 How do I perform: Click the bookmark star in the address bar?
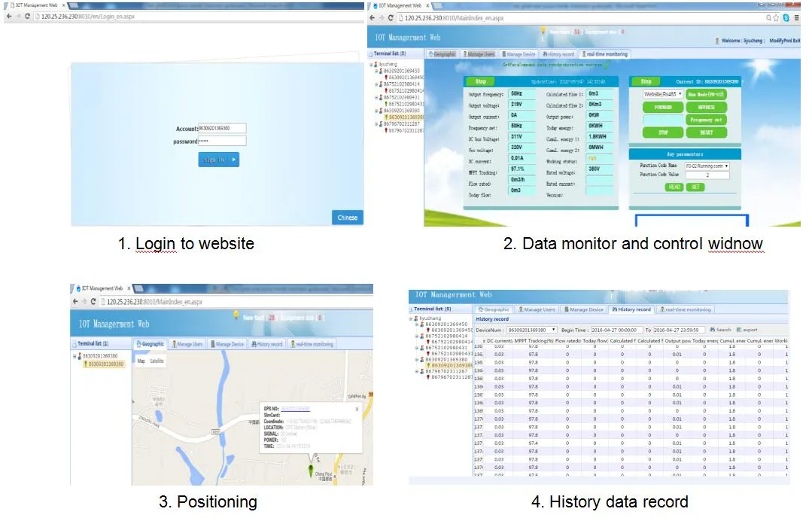[777, 17]
